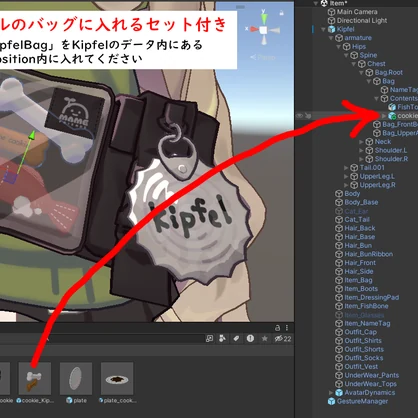Toggle hidden packages visibility showing 22
The width and height of the screenshot is (418, 418).
283,339
